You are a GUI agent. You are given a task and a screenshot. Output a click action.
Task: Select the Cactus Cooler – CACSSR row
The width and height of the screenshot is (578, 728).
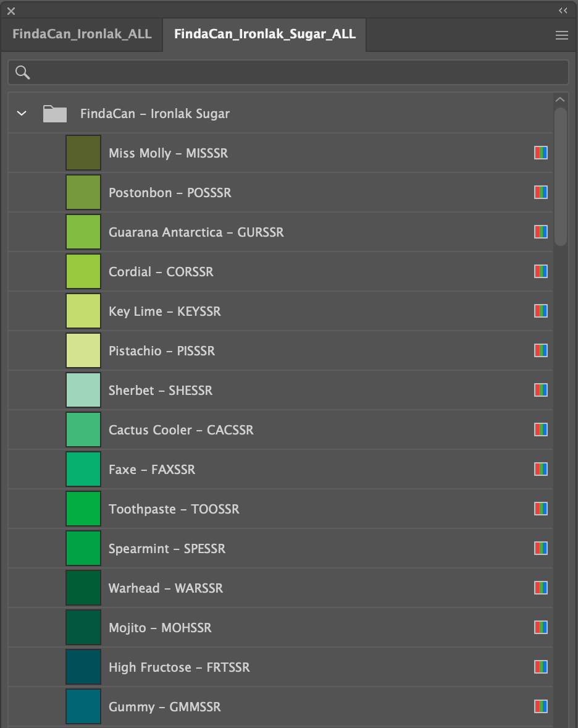click(181, 430)
